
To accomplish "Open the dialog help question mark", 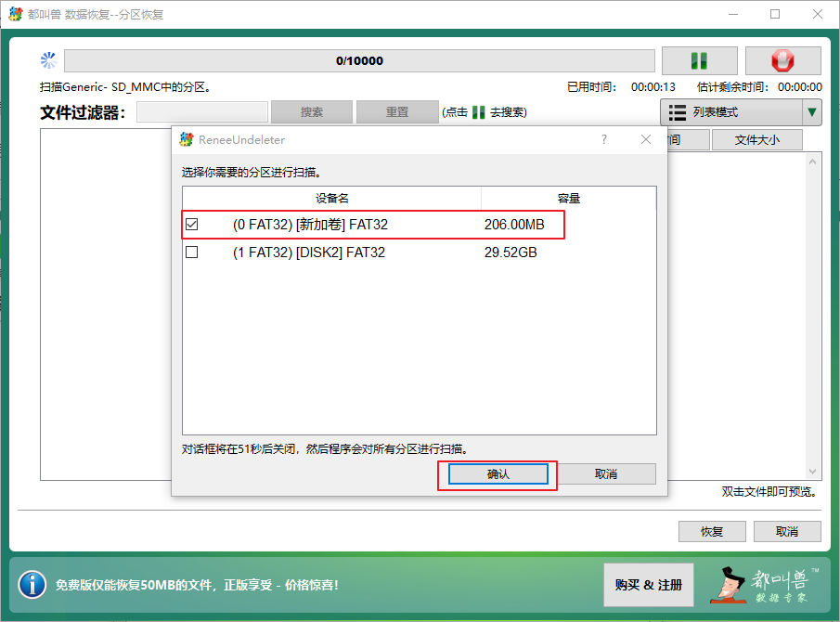I will pos(604,139).
